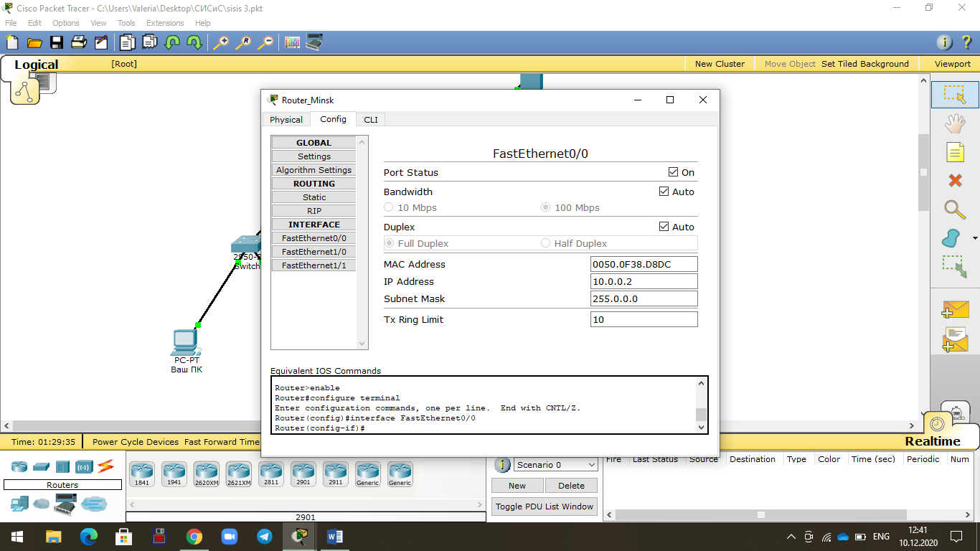The image size is (980, 551).
Task: Toggle Bandwidth Auto checkbox
Action: [664, 192]
